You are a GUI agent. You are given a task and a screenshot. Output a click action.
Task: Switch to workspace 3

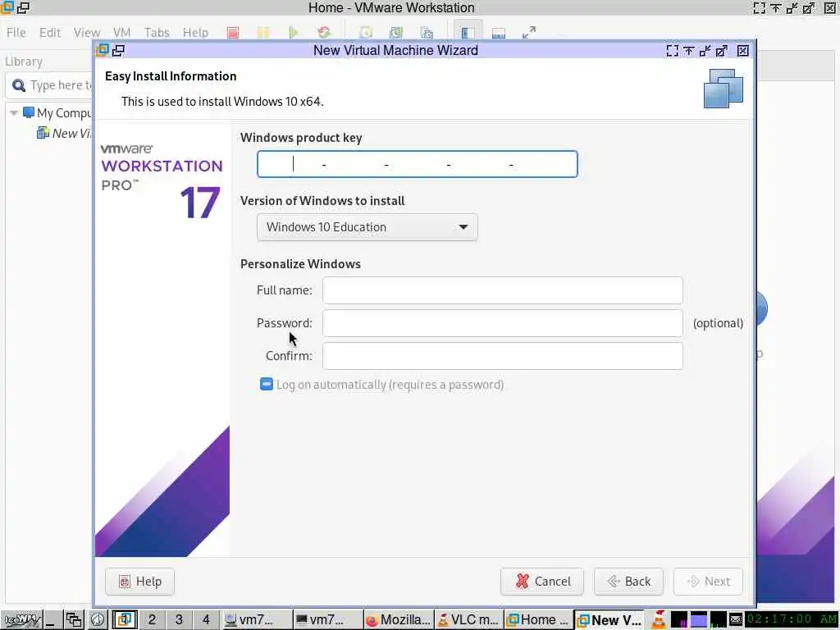179,620
